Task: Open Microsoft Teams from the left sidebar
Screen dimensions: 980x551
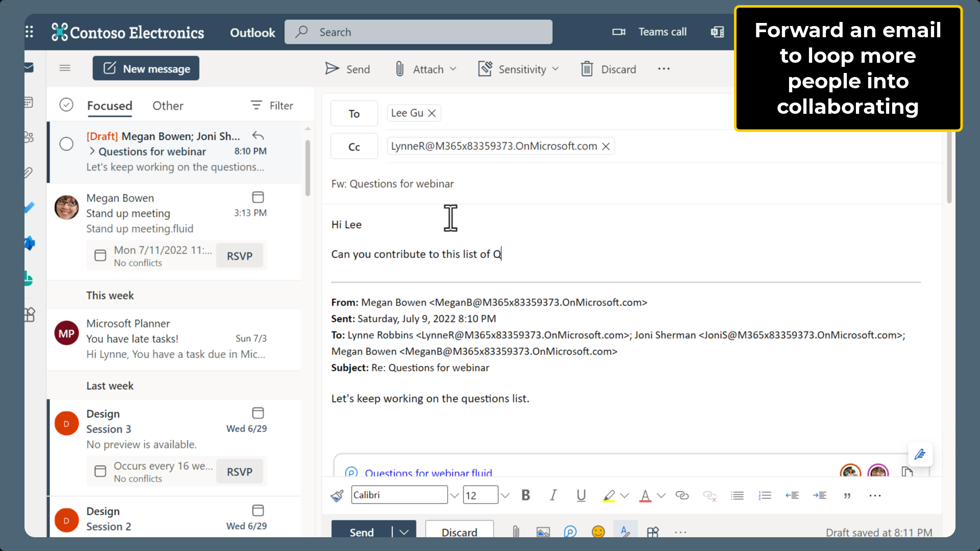Action: (29, 243)
